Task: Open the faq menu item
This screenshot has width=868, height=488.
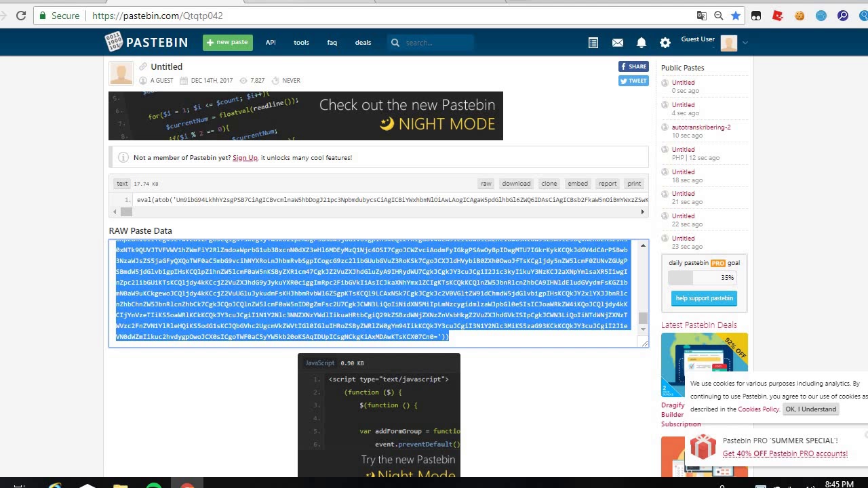Action: point(332,43)
